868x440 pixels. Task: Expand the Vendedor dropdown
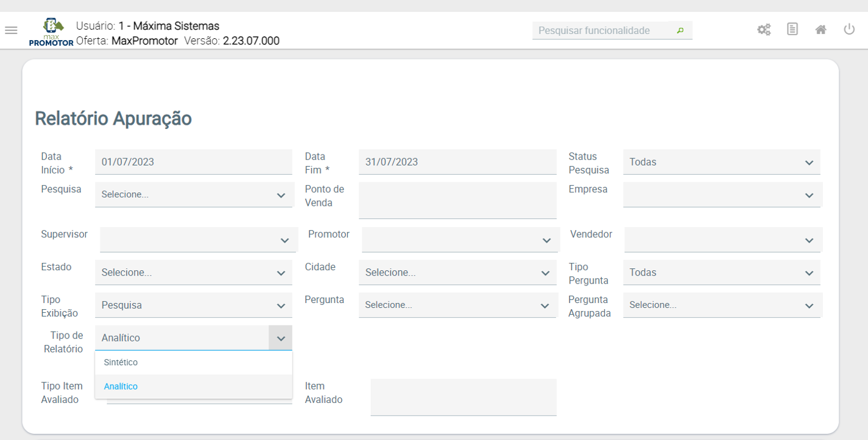[724, 240]
